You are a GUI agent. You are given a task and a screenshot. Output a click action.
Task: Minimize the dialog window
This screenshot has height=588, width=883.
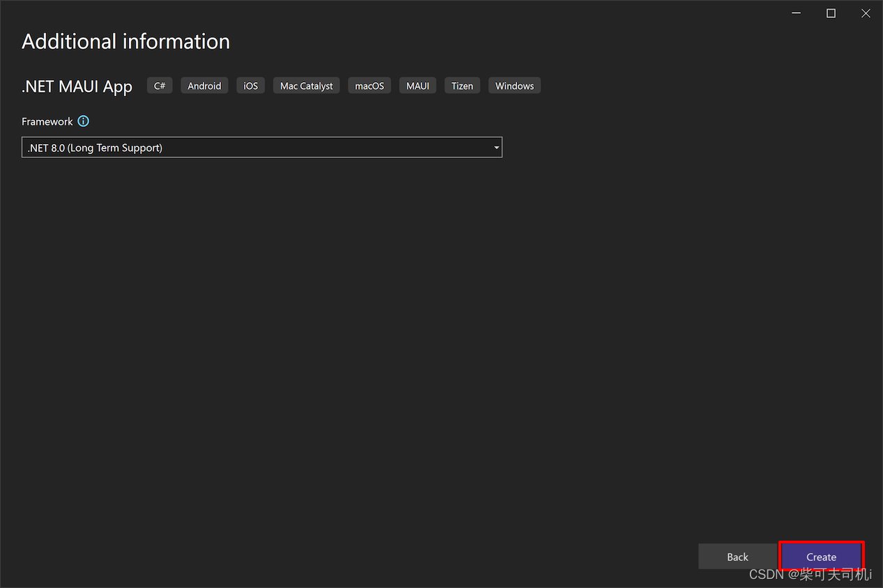[x=796, y=13]
